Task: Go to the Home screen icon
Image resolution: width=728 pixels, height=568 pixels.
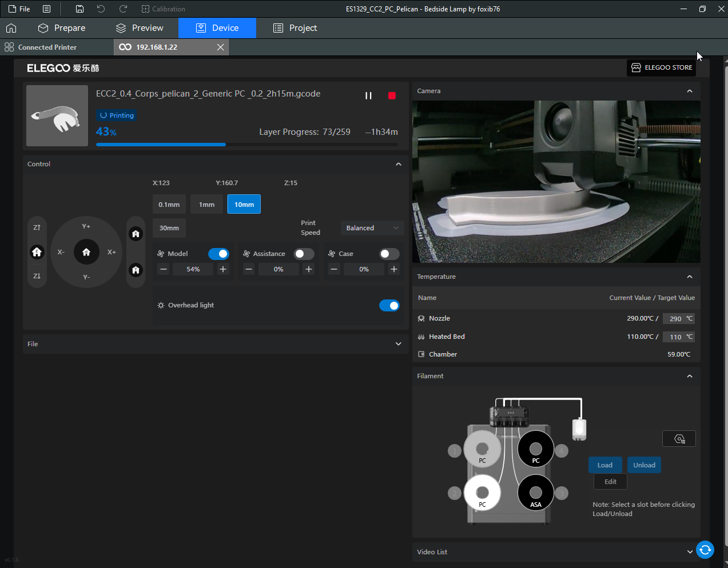Action: pos(11,28)
